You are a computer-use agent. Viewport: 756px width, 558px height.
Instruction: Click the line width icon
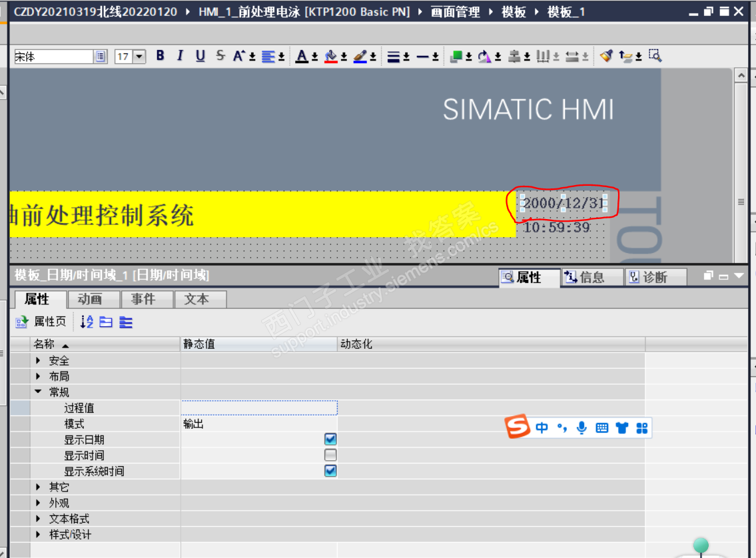click(394, 57)
